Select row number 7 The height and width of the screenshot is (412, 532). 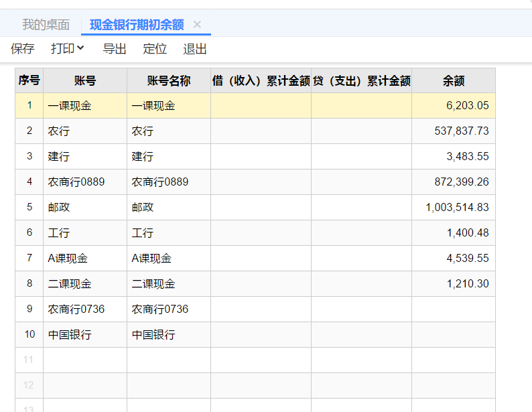click(x=29, y=258)
